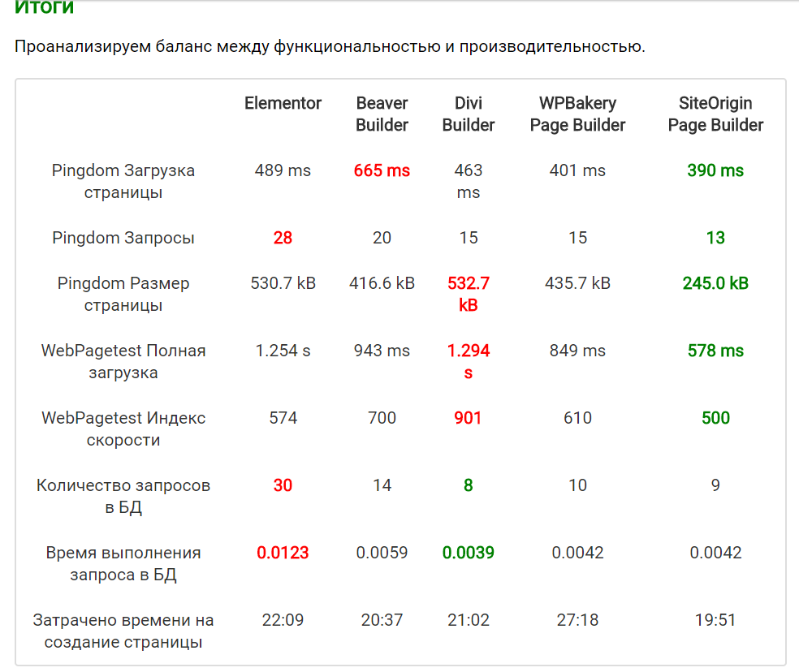Image resolution: width=799 pixels, height=672 pixels.
Task: Click the 10 DB queries cell
Action: (x=577, y=485)
